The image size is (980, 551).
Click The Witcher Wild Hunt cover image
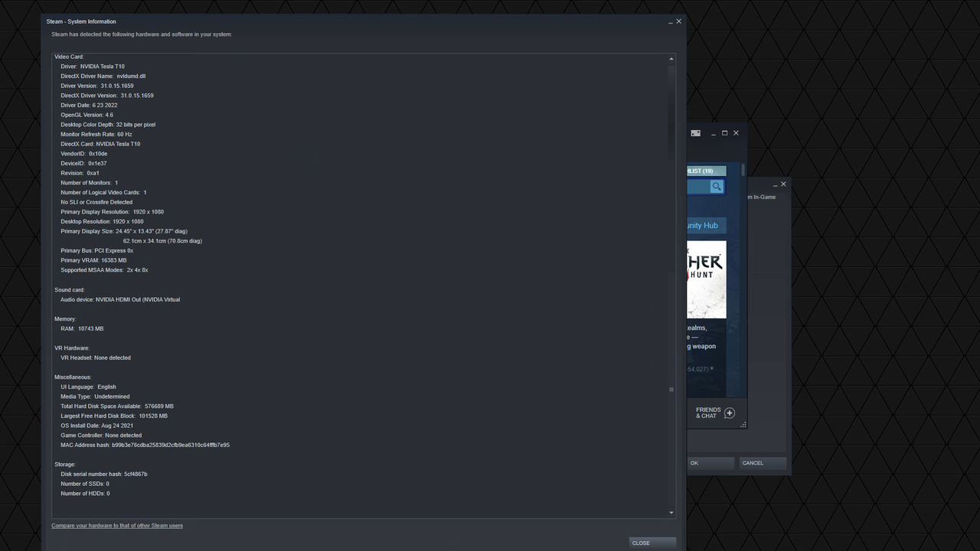[x=707, y=279]
